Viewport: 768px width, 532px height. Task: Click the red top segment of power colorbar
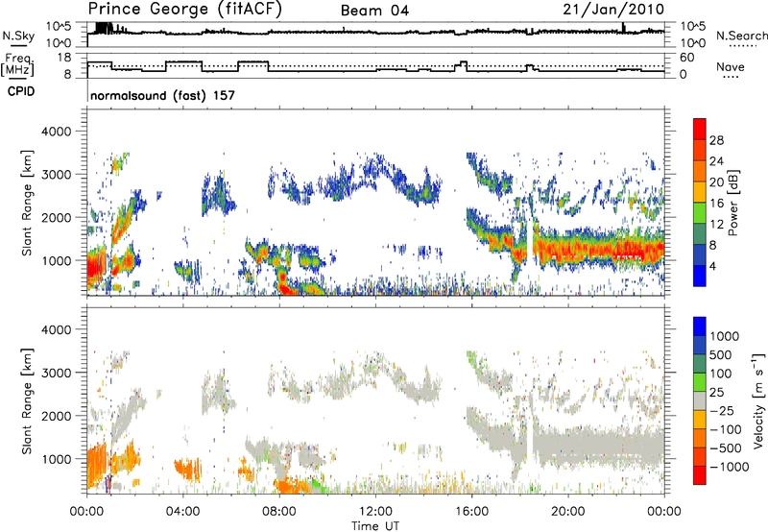point(700,130)
